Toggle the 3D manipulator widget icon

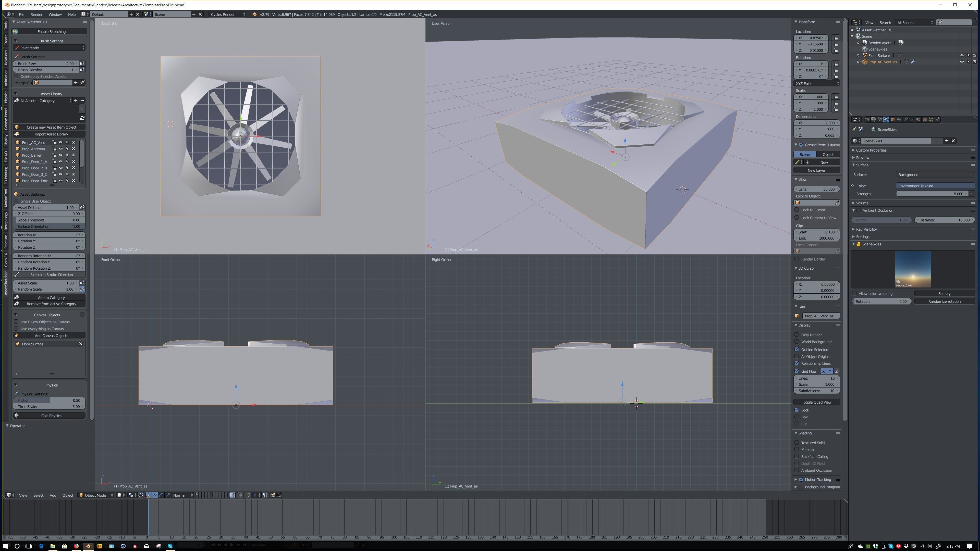click(149, 495)
